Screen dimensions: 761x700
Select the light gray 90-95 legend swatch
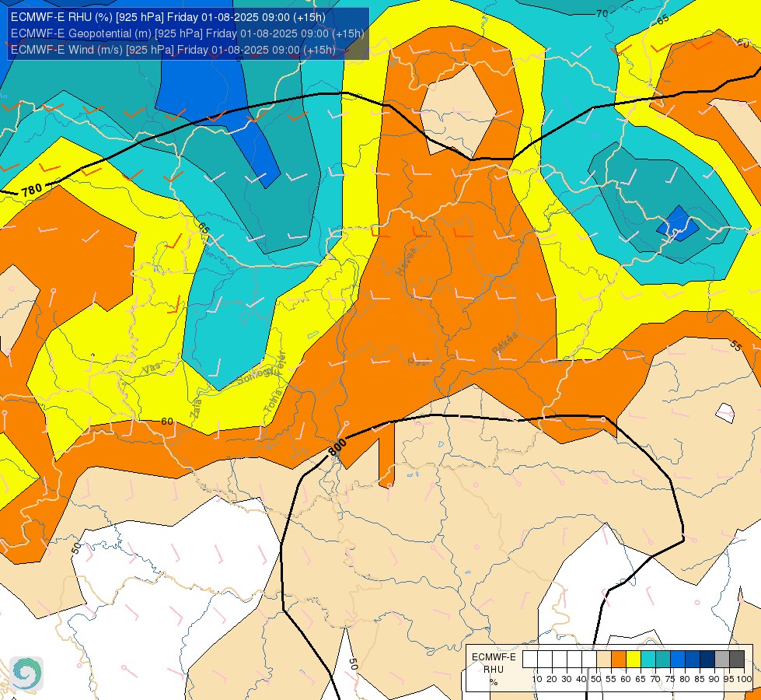[722, 660]
